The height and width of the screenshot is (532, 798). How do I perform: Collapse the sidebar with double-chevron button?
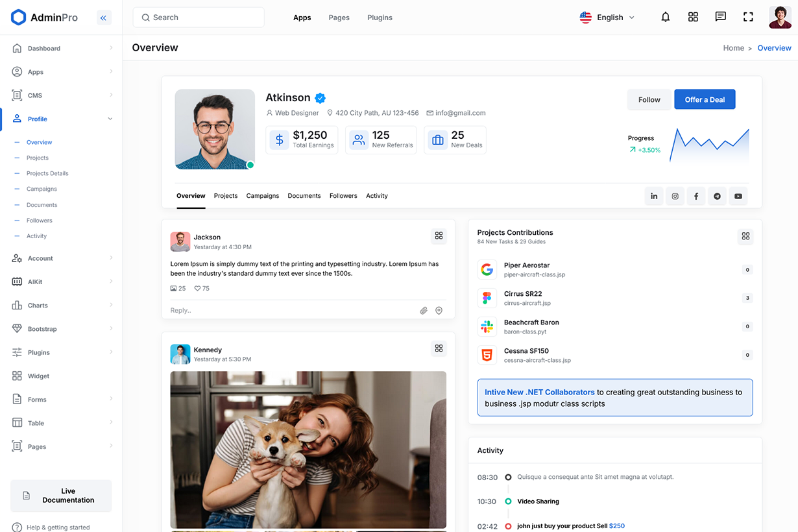[x=103, y=18]
